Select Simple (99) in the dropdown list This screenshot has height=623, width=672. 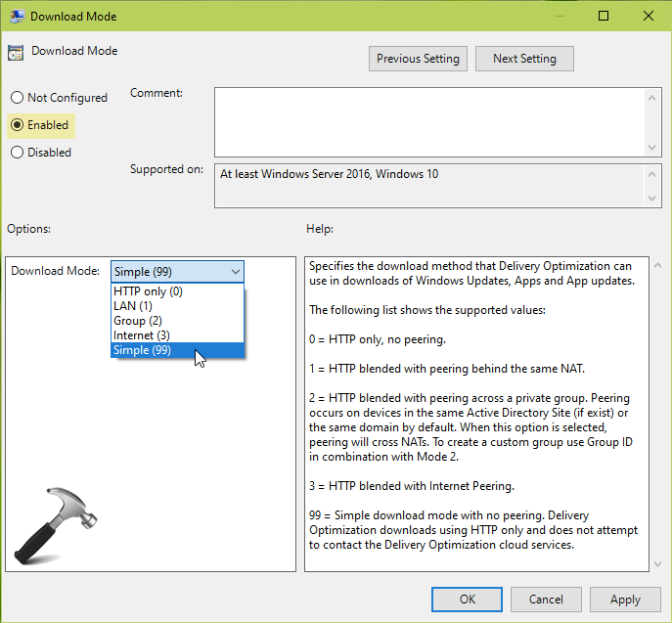[142, 350]
